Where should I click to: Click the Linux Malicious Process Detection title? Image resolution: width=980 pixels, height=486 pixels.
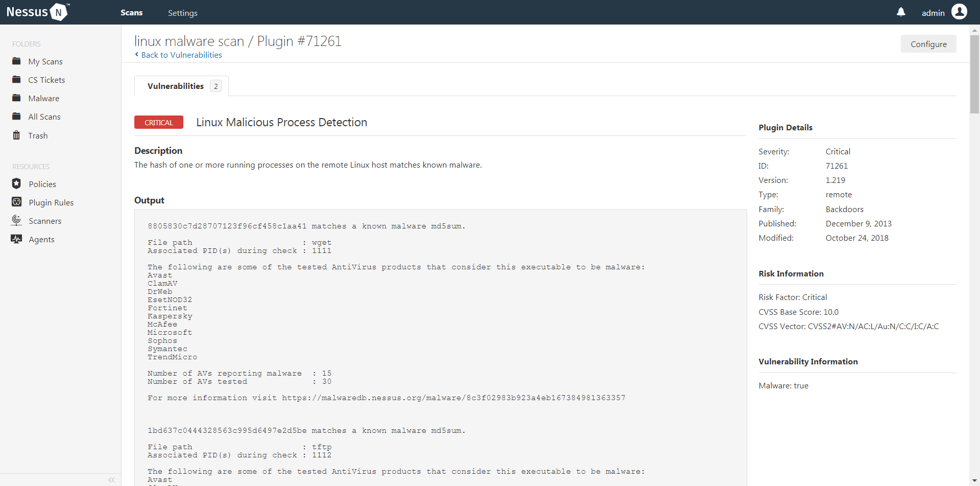pyautogui.click(x=282, y=122)
